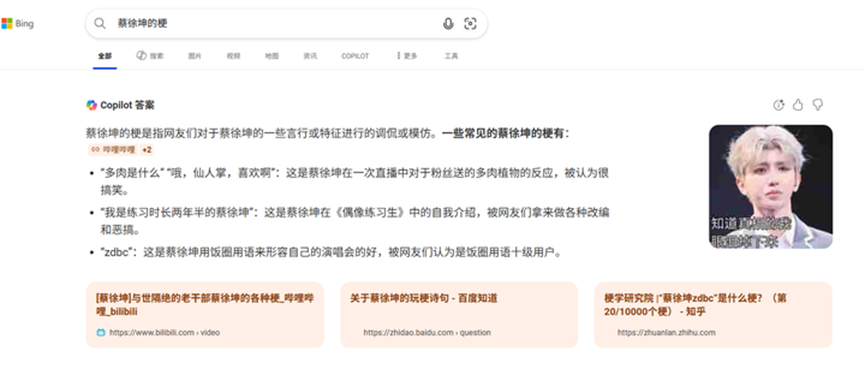Click the bullet text starting with zdbc
The width and height of the screenshot is (865, 369).
[x=331, y=253]
